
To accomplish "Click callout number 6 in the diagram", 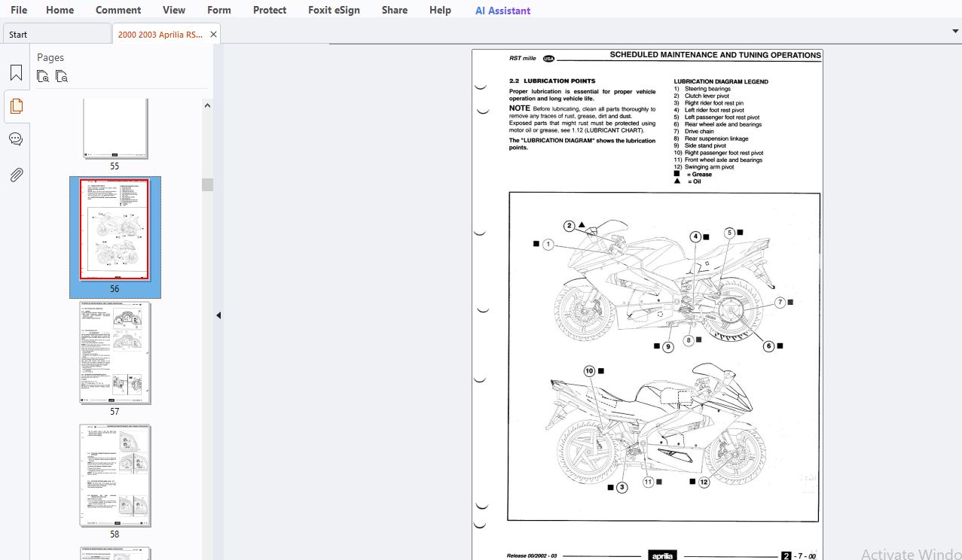I will 769,346.
